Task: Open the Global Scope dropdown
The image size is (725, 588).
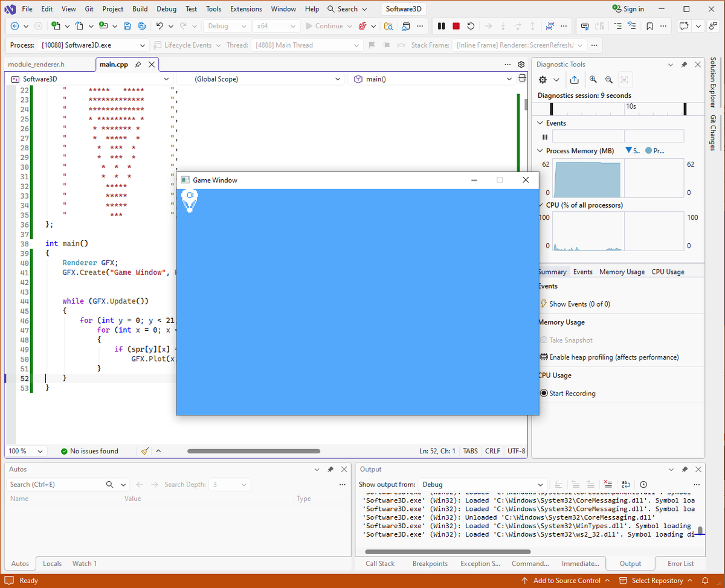Action: 260,79
